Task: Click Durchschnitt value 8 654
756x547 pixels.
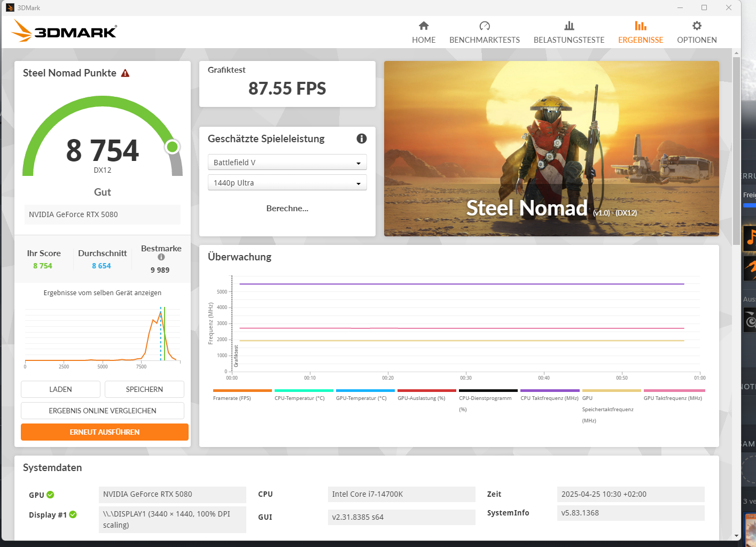Action: coord(102,266)
